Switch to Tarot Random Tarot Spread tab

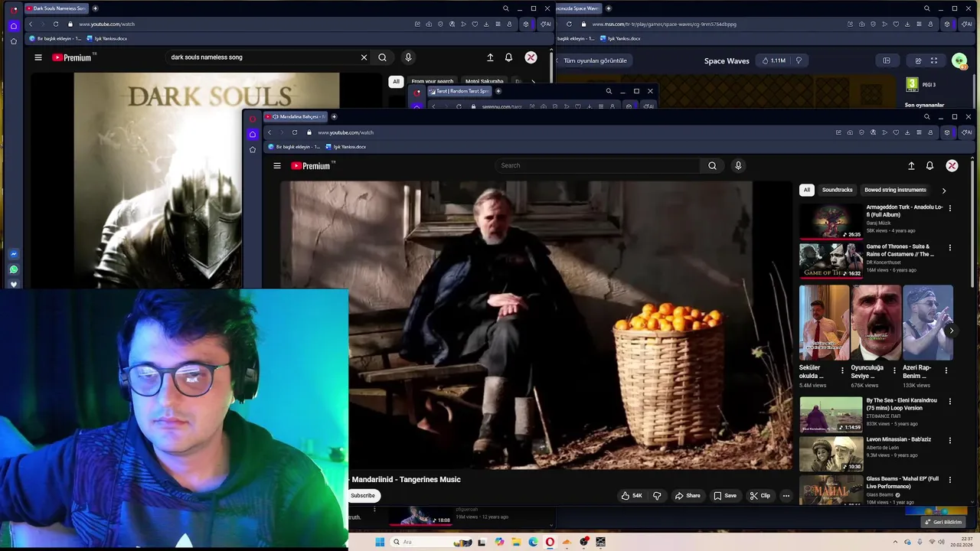click(x=459, y=91)
